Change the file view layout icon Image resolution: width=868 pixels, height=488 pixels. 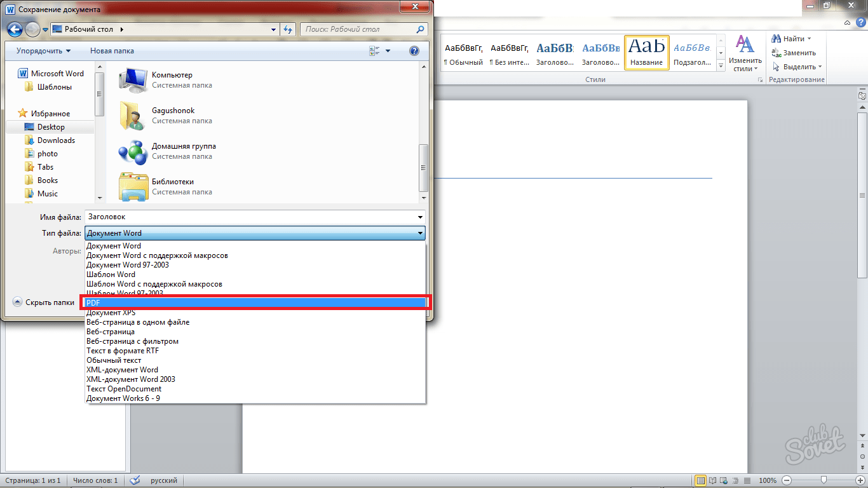[374, 51]
